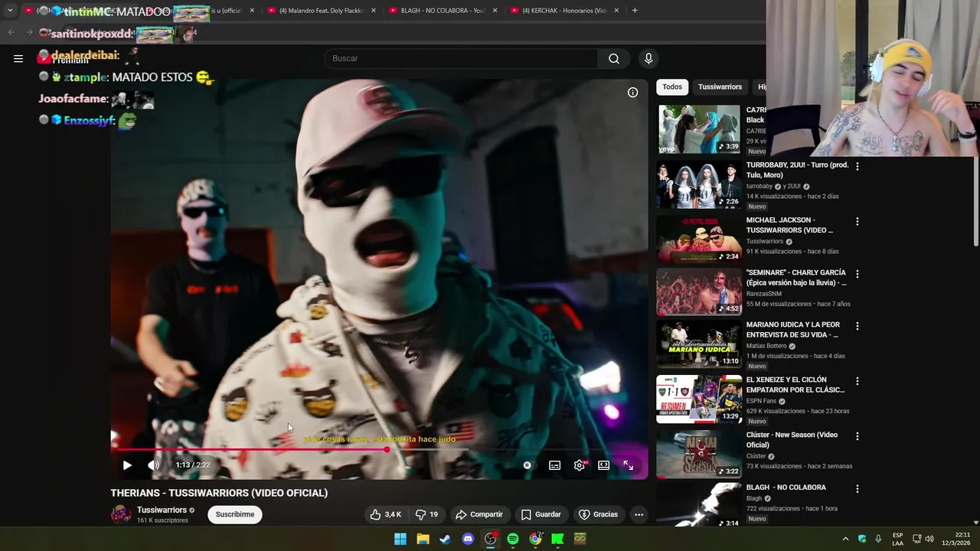Click the Gracias thanks button
The image size is (980, 551).
point(598,514)
